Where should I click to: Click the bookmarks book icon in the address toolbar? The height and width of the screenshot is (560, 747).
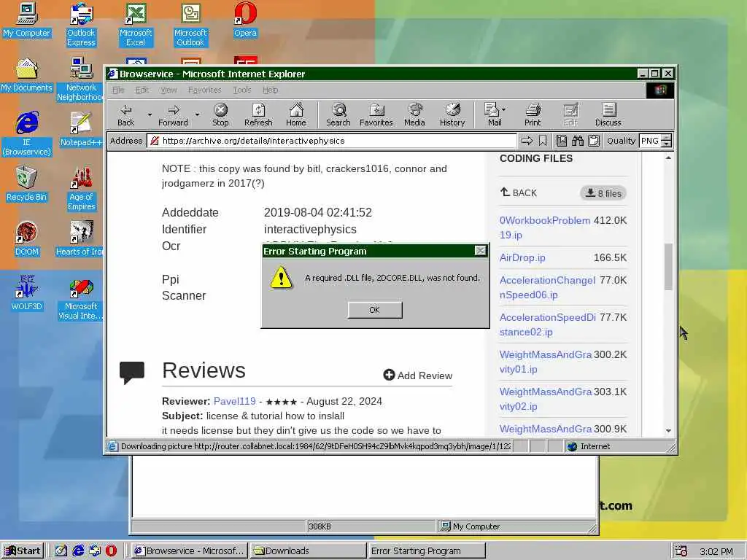pos(562,141)
